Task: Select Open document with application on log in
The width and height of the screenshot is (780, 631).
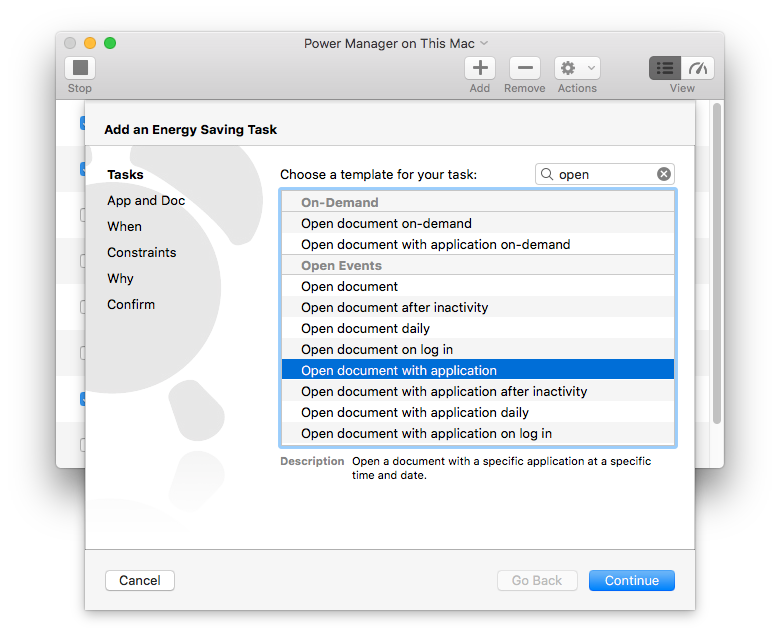Action: pyautogui.click(x=478, y=433)
